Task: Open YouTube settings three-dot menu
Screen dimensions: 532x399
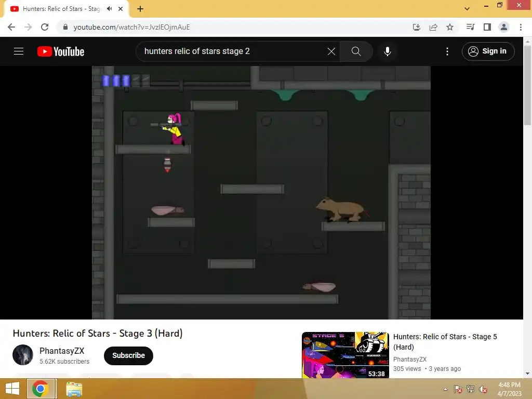Action: pyautogui.click(x=447, y=51)
